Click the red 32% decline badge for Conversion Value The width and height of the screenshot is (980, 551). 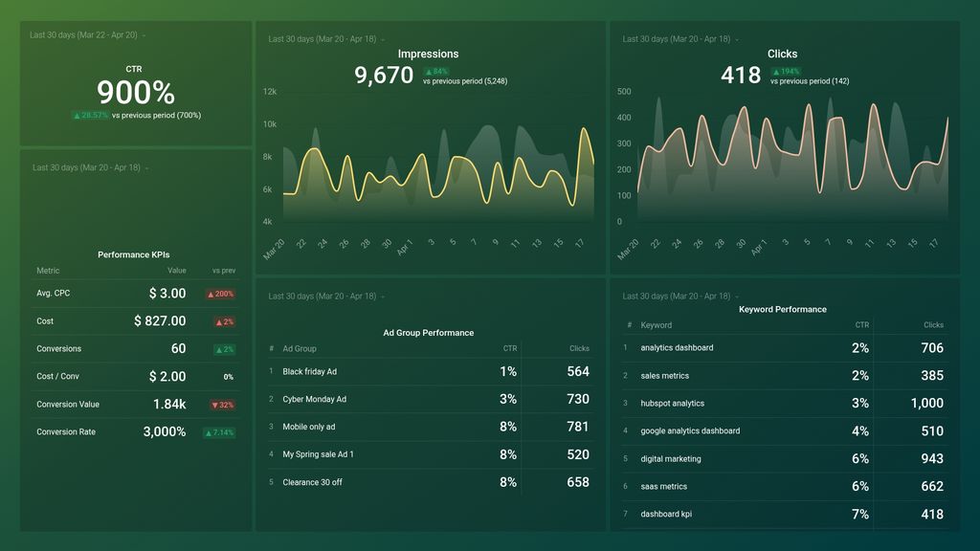coord(223,405)
